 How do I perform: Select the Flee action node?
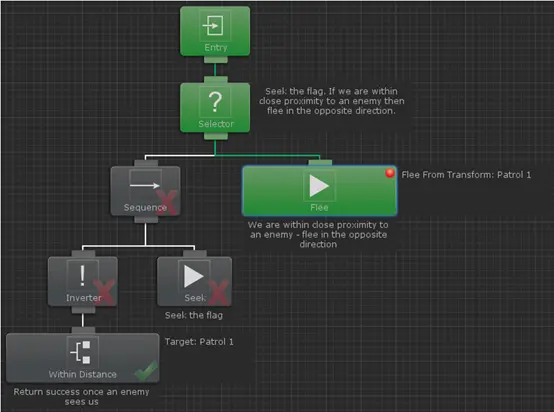click(x=320, y=191)
